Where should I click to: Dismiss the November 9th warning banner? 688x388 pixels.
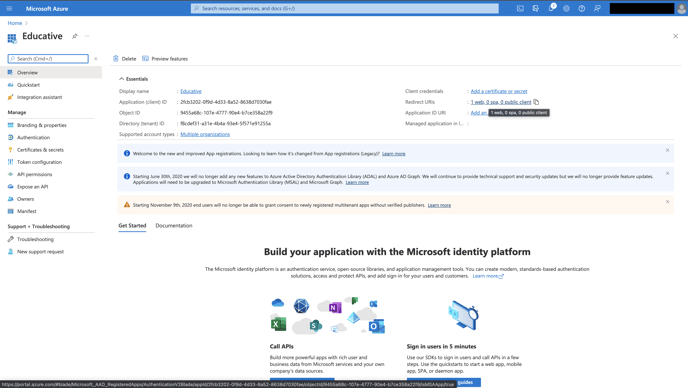point(667,201)
